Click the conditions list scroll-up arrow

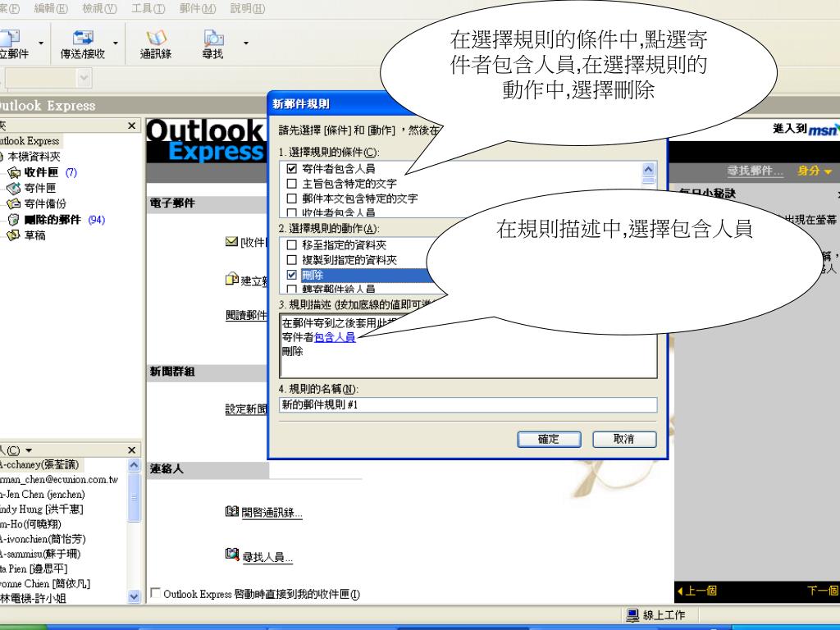point(648,169)
